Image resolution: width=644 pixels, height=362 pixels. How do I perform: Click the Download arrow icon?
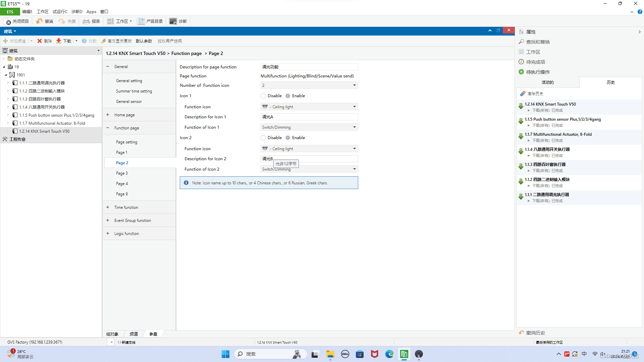(x=59, y=41)
